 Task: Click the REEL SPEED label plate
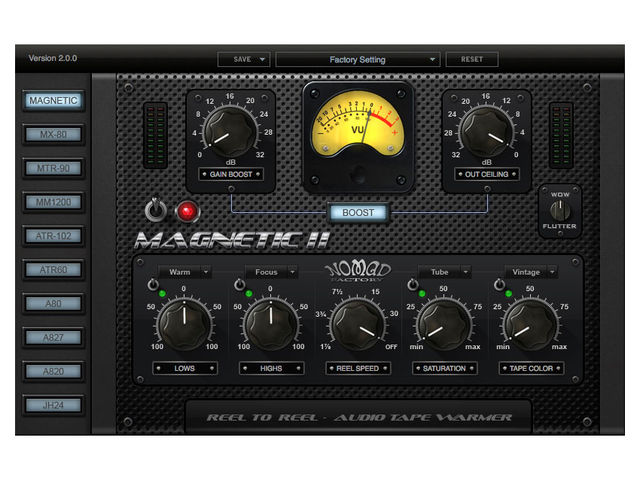[x=358, y=368]
